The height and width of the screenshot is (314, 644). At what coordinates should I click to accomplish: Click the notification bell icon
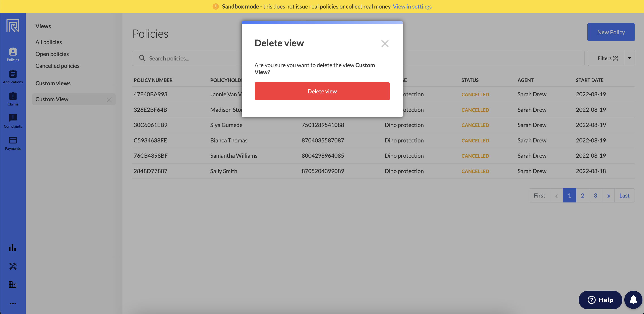pyautogui.click(x=633, y=300)
